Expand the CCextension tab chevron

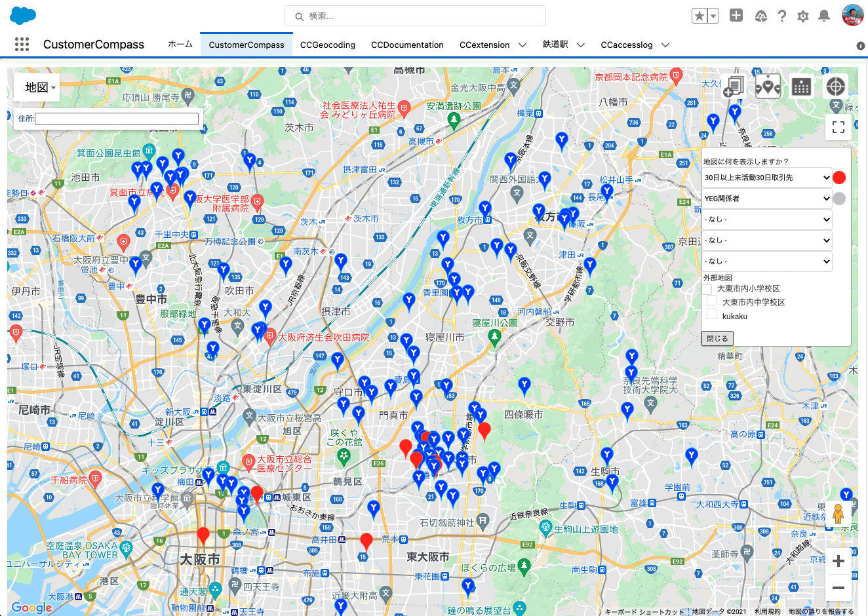click(523, 45)
